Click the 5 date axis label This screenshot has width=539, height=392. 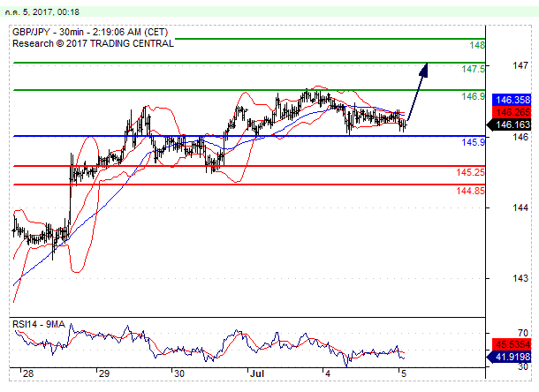pos(403,373)
